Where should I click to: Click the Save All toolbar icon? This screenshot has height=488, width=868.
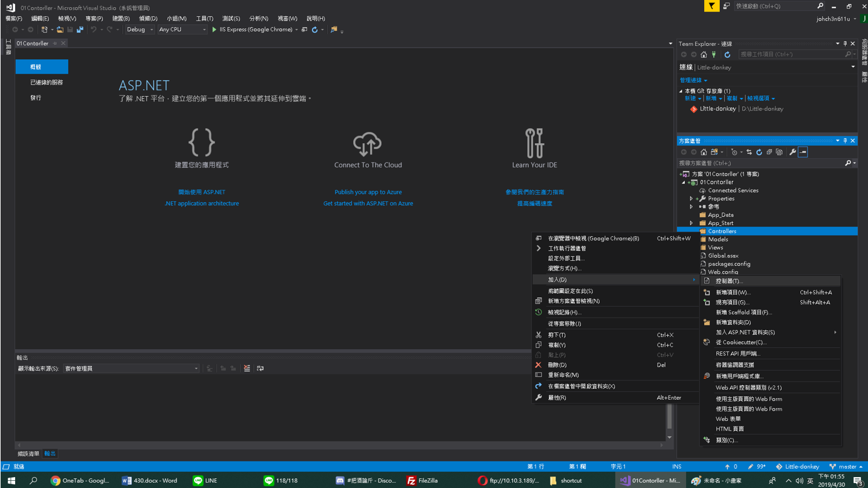(80, 30)
